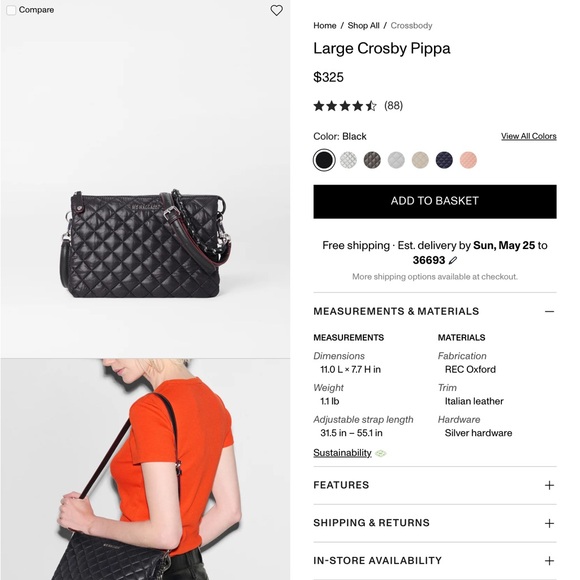Screen dimensions: 580x580
Task: Open the black quilted bag product image
Action: click(x=145, y=242)
